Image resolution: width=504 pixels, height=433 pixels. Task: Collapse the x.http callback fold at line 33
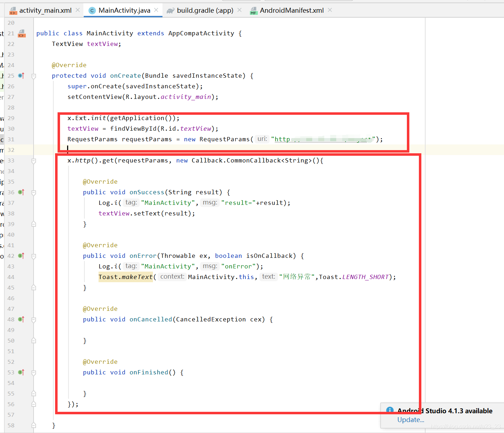click(x=34, y=161)
